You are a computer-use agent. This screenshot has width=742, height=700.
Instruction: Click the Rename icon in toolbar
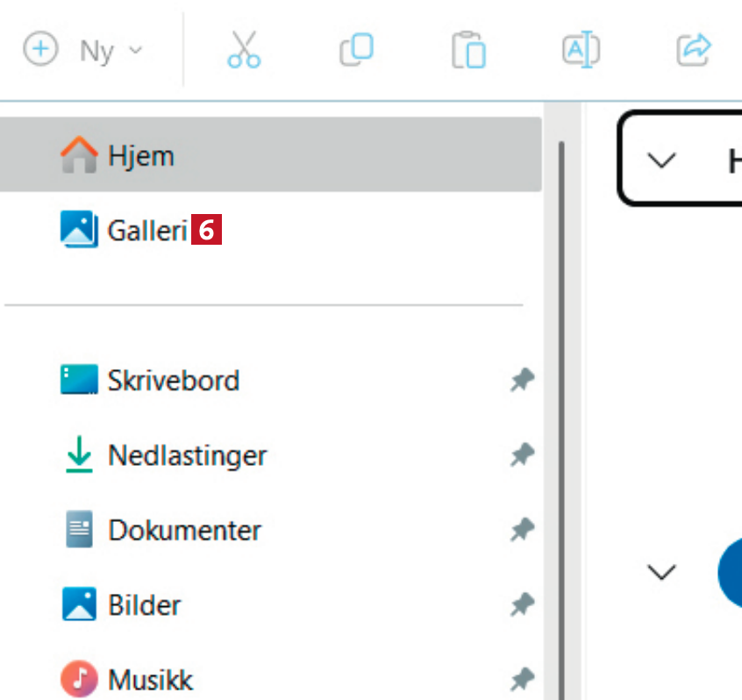[x=581, y=49]
